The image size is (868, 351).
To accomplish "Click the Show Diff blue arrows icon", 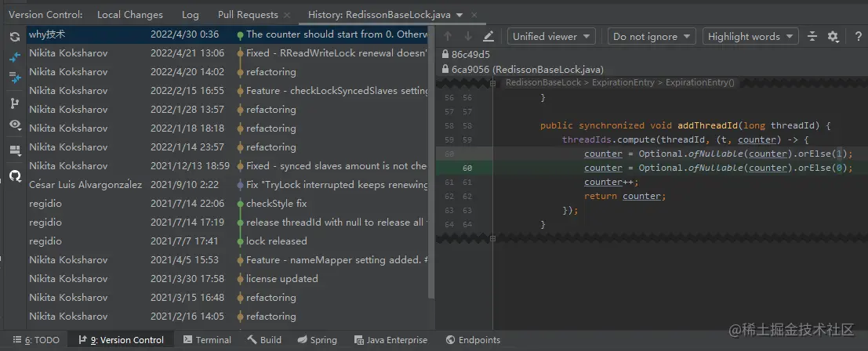I will [15, 57].
